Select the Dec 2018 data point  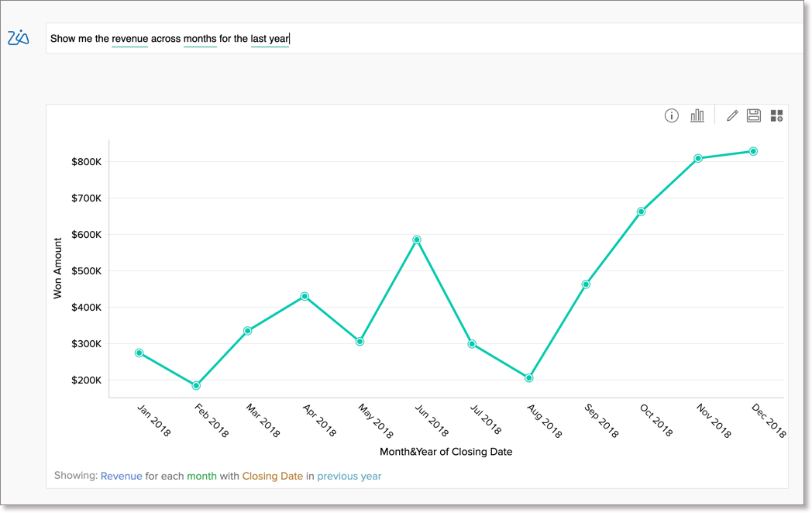(x=753, y=152)
